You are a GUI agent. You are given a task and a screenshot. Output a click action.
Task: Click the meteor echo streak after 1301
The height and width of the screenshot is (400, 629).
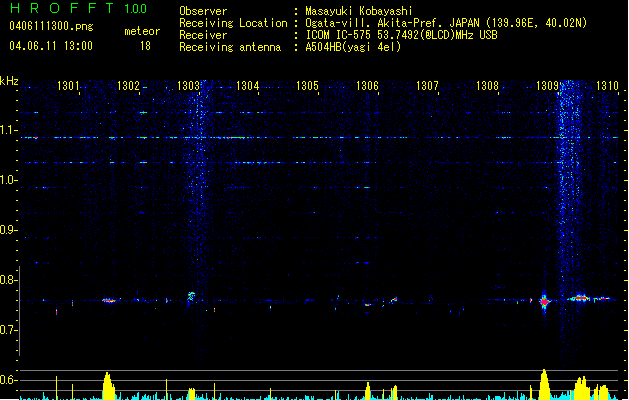coord(109,300)
